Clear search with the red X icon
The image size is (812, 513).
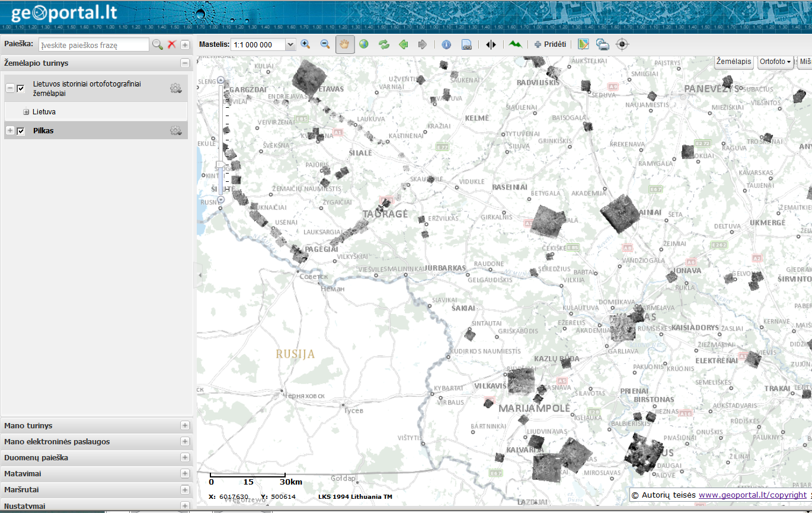tap(172, 44)
